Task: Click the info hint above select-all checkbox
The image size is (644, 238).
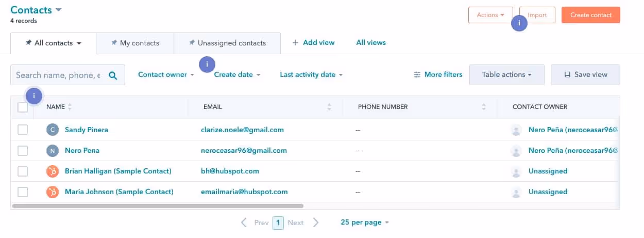Action: point(33,96)
